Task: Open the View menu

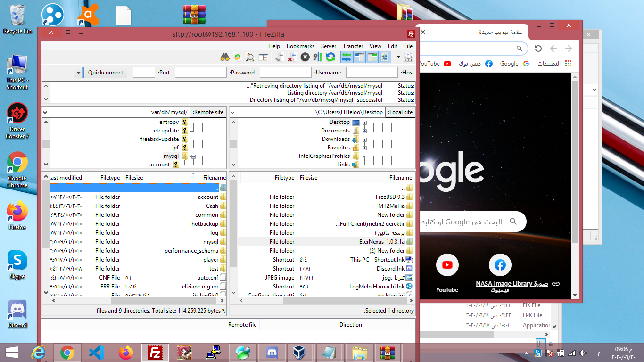Action: pyautogui.click(x=376, y=46)
